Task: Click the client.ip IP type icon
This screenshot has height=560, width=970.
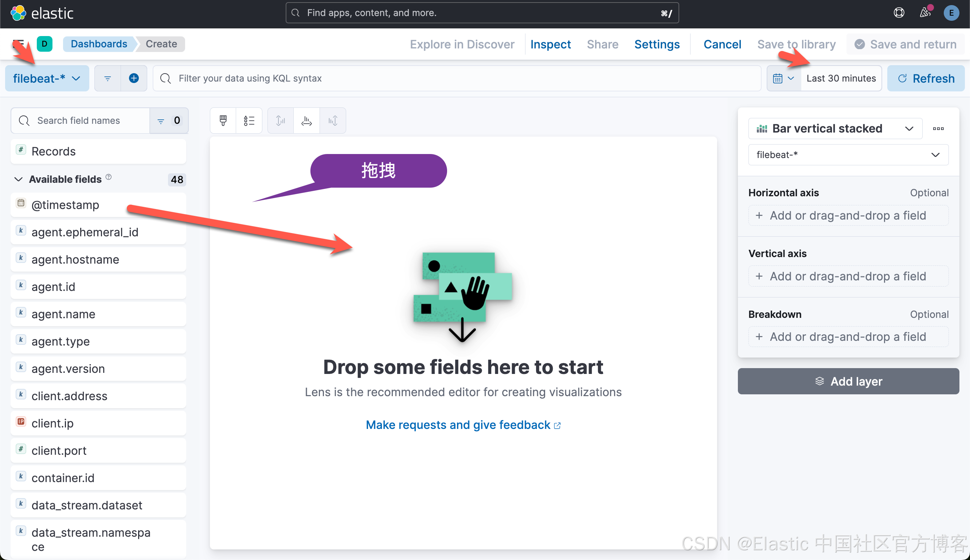Action: tap(21, 422)
